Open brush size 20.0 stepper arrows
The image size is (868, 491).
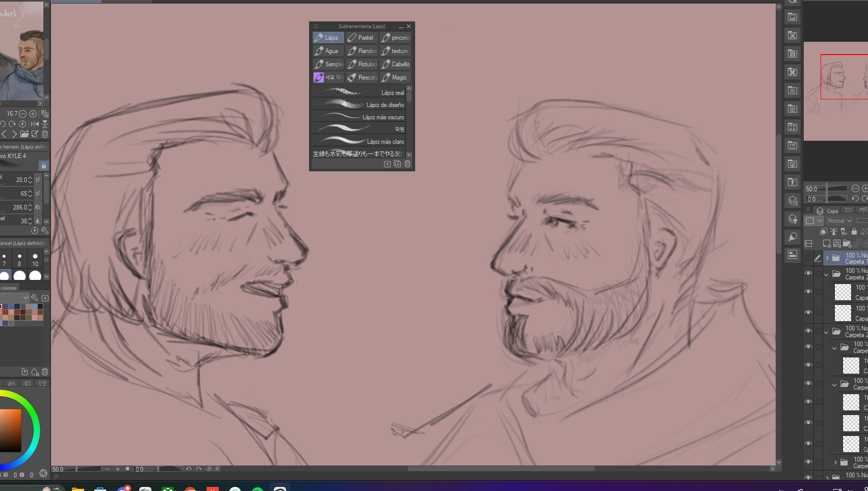tap(30, 179)
